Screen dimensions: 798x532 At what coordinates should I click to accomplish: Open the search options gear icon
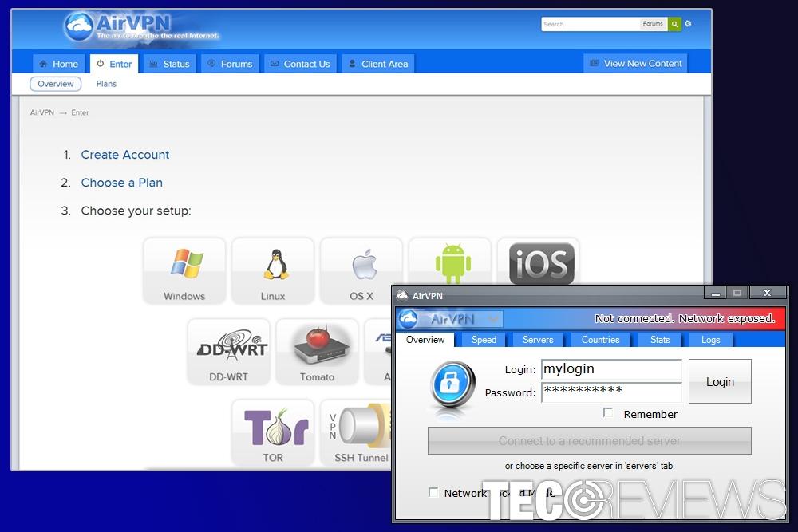[x=688, y=23]
